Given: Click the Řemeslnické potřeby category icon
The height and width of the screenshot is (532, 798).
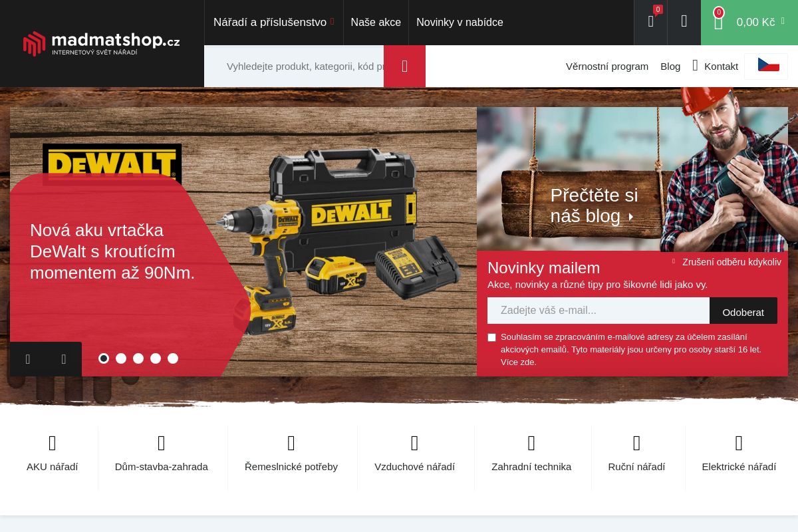Looking at the screenshot, I should [291, 443].
